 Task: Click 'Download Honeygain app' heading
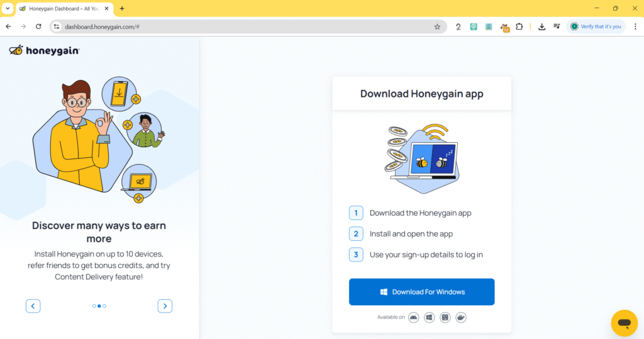[422, 94]
